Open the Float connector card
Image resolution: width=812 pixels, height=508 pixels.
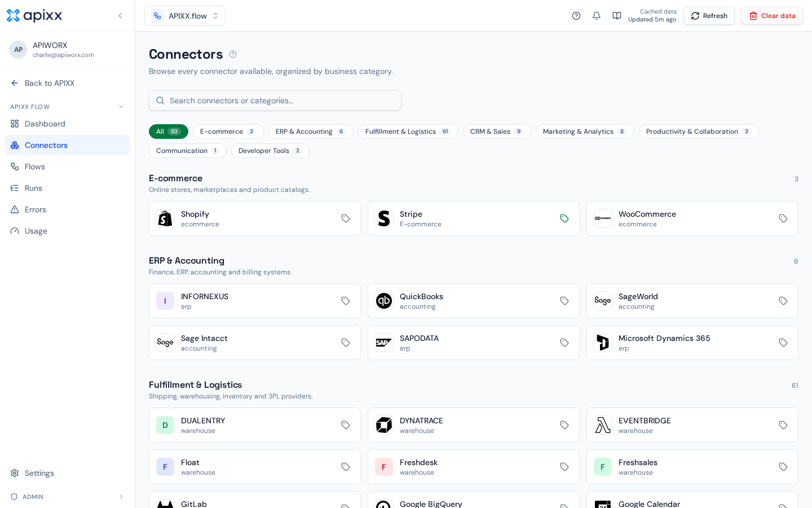point(255,467)
